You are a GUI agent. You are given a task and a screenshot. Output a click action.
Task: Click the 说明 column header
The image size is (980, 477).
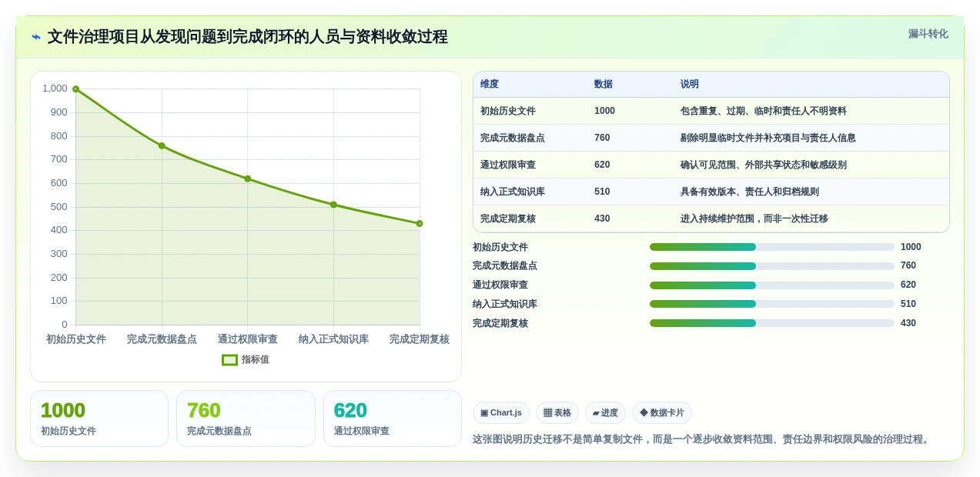click(690, 84)
